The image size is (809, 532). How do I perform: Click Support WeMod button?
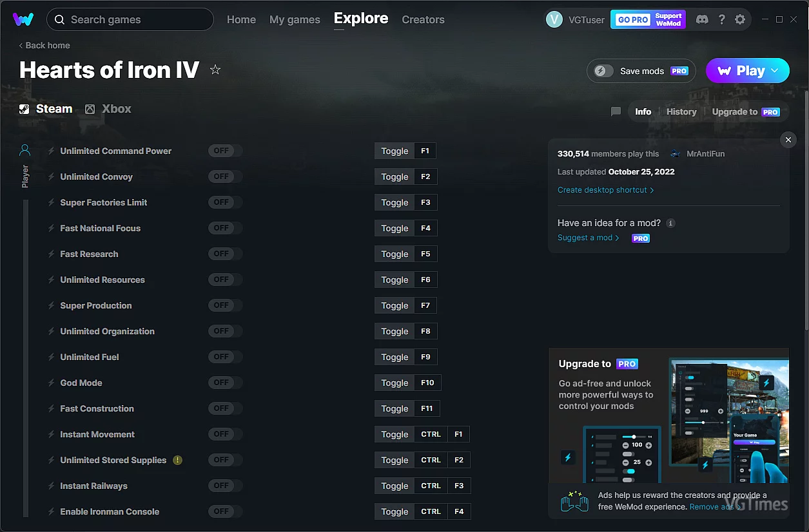668,19
